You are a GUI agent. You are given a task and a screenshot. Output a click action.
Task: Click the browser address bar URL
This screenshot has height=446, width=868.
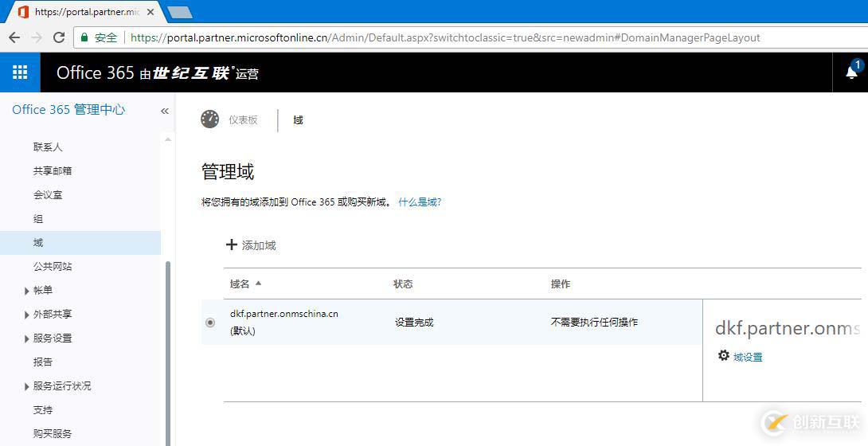pyautogui.click(x=445, y=37)
